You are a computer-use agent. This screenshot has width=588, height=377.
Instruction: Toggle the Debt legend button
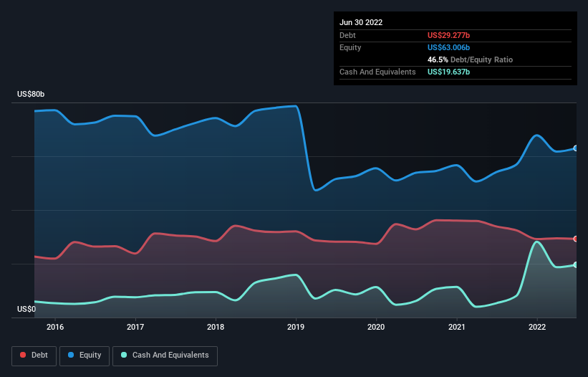coord(34,355)
